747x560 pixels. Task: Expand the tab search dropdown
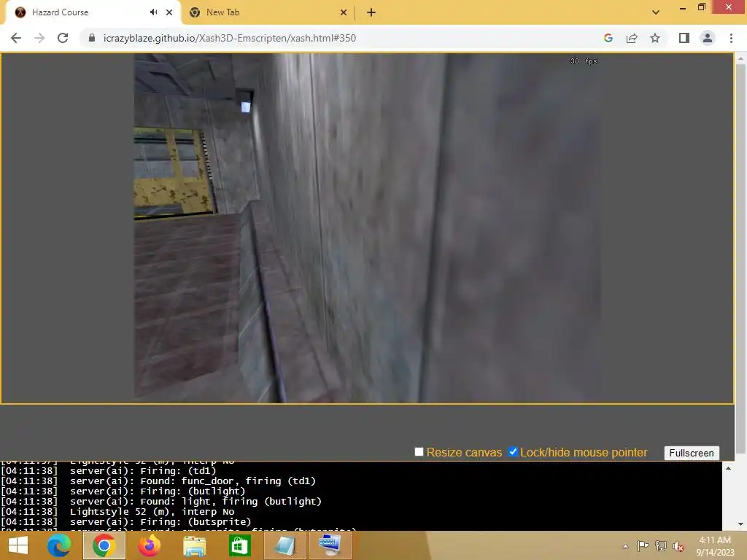(x=656, y=12)
